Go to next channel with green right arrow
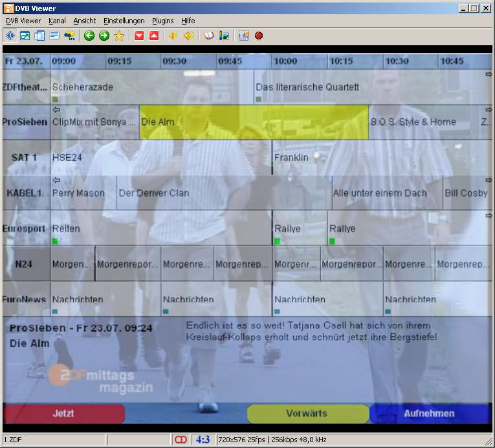This screenshot has height=448, width=495. tap(104, 36)
